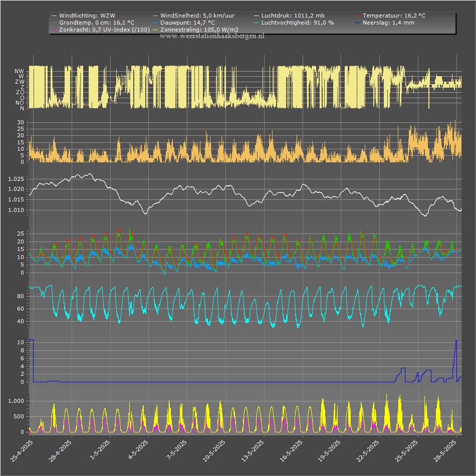
Task: Select the 1.020 pressure axis value
Action: pos(16,189)
